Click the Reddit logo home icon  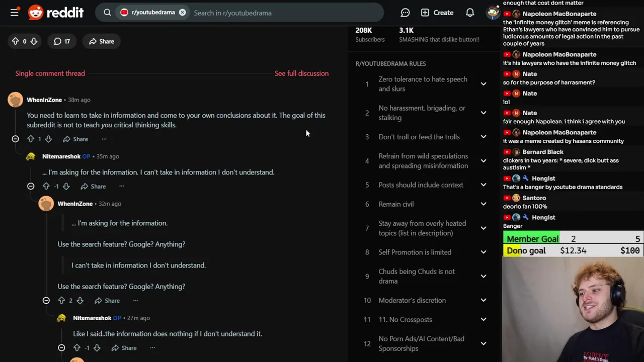tap(36, 13)
